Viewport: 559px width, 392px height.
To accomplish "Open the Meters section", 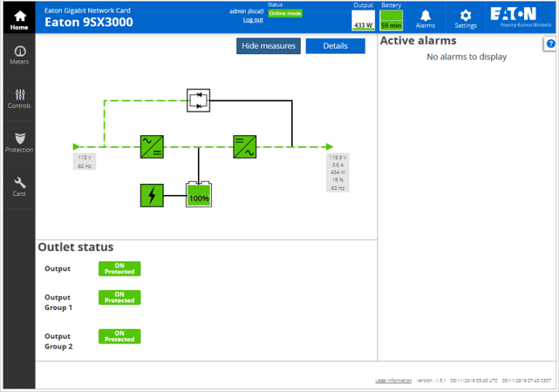I will pos(19,55).
